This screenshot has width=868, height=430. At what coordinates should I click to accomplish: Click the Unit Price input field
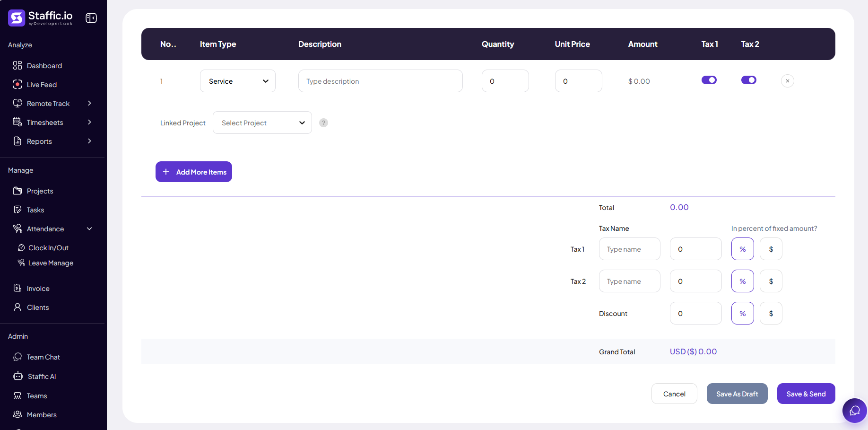coord(579,81)
